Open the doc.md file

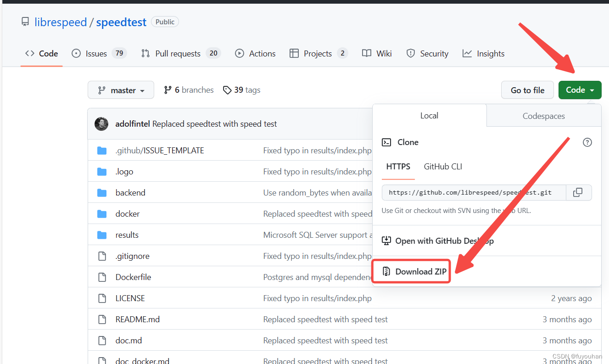129,341
